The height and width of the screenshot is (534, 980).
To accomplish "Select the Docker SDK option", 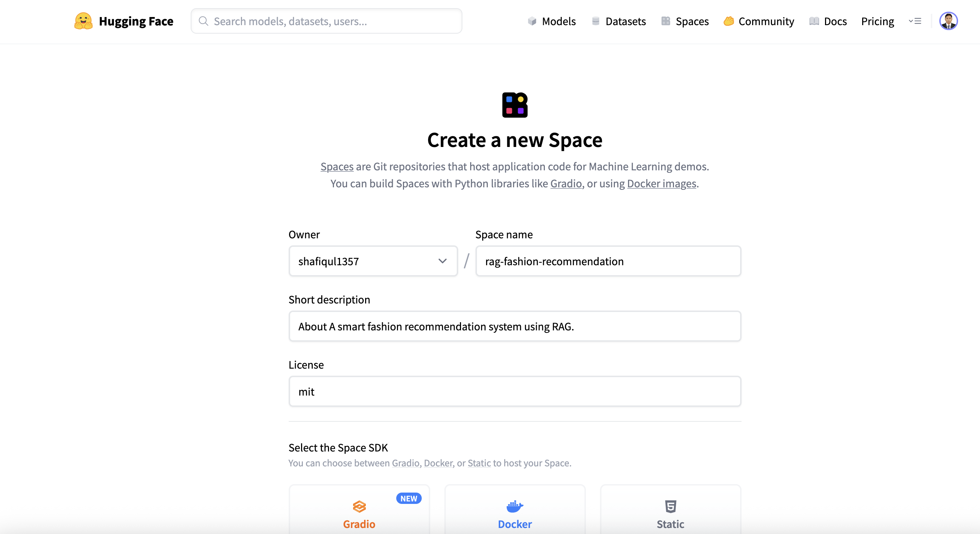I will click(x=515, y=509).
